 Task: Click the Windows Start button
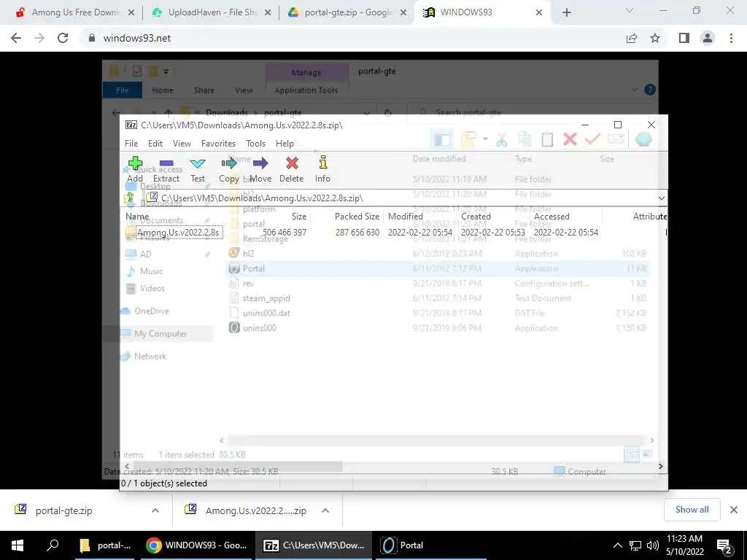(18, 545)
